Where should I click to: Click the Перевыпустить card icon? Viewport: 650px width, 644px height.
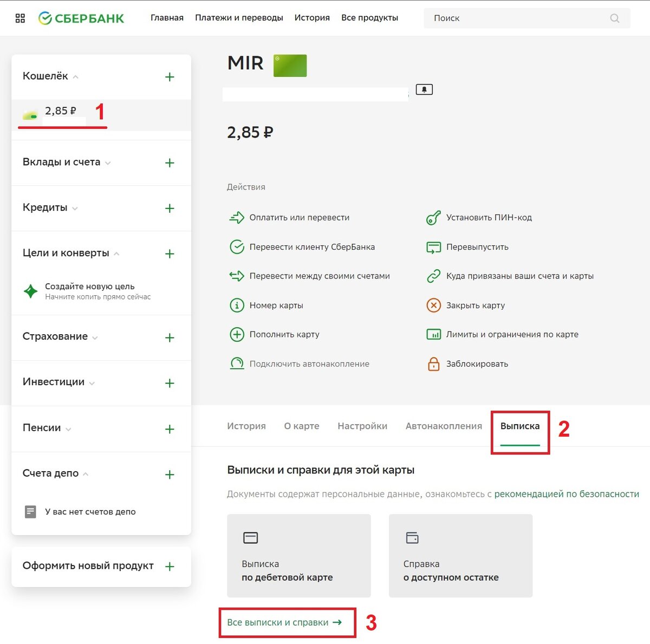[433, 247]
